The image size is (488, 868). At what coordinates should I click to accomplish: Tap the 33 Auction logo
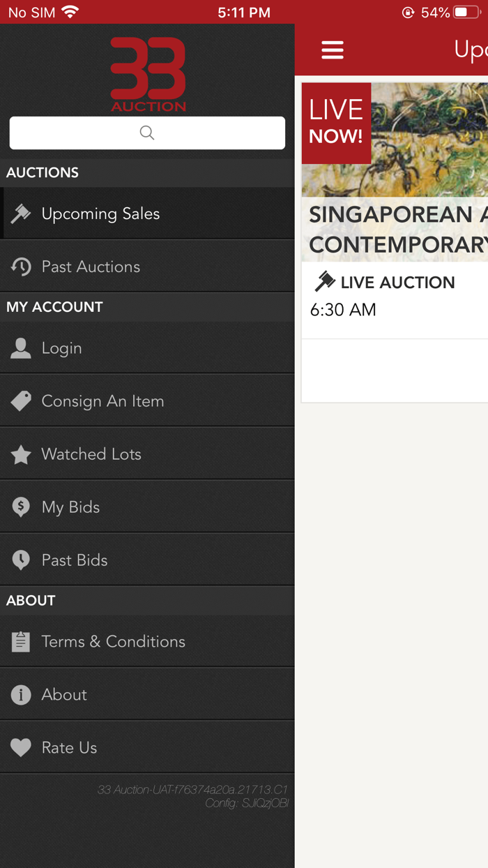pyautogui.click(x=148, y=73)
